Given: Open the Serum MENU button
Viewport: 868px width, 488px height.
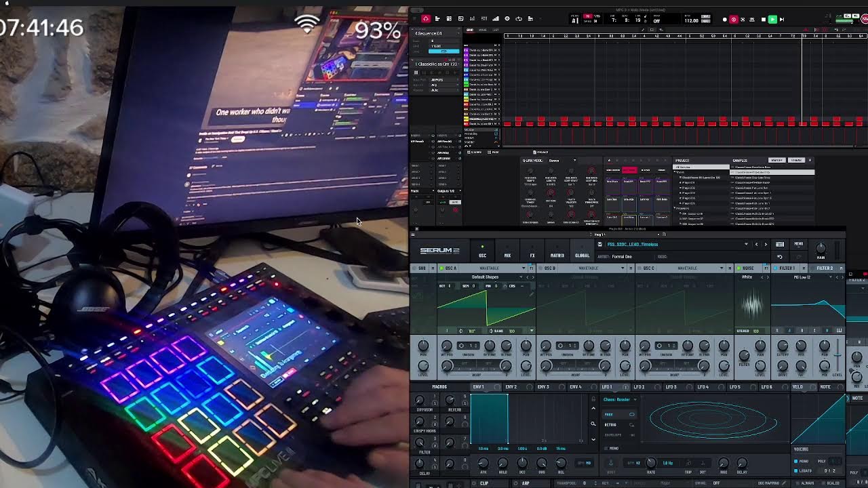Looking at the screenshot, I should point(798,245).
